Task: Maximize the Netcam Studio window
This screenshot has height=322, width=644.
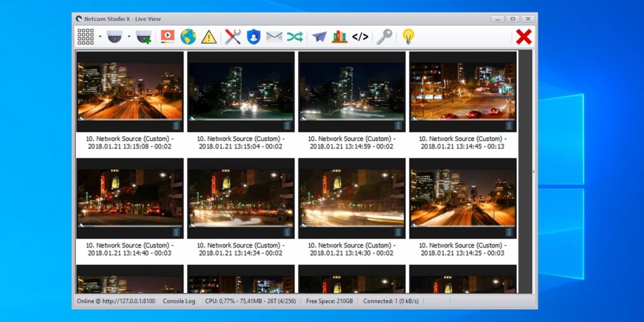Action: (x=513, y=19)
